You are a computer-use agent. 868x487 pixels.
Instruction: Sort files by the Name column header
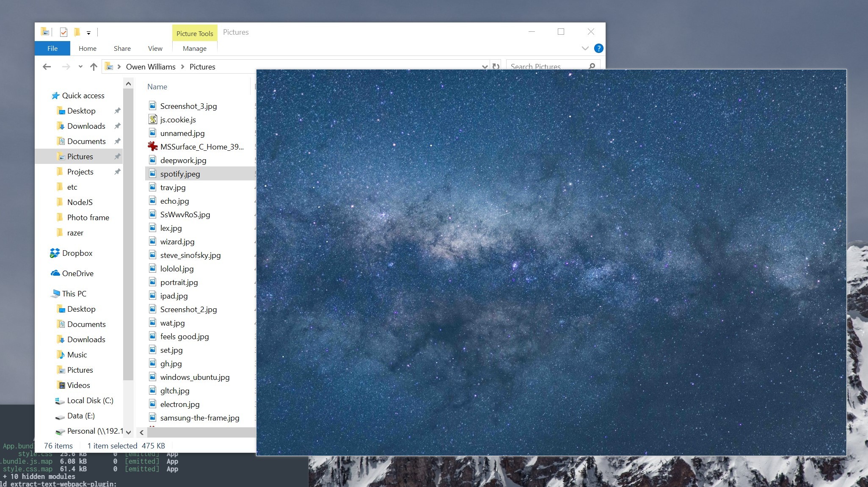[x=157, y=87]
